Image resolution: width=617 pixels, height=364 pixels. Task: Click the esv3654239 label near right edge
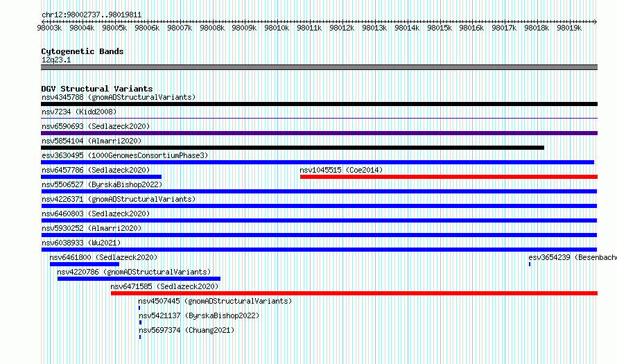tap(573, 257)
